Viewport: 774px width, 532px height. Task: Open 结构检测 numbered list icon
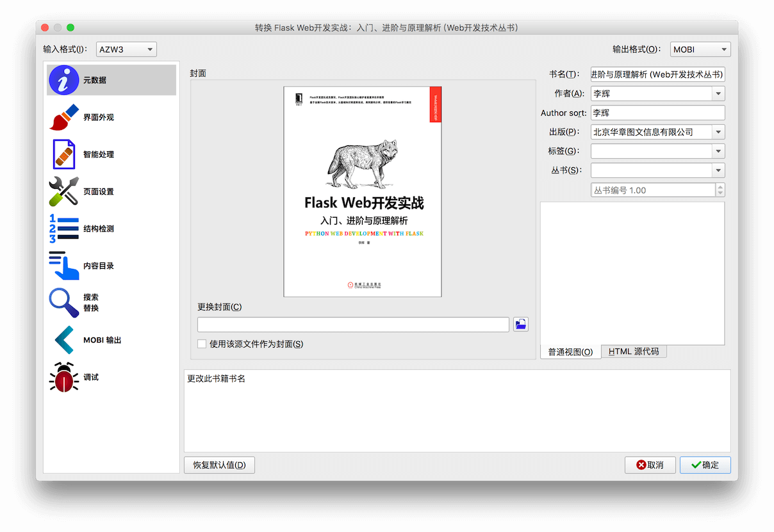64,229
